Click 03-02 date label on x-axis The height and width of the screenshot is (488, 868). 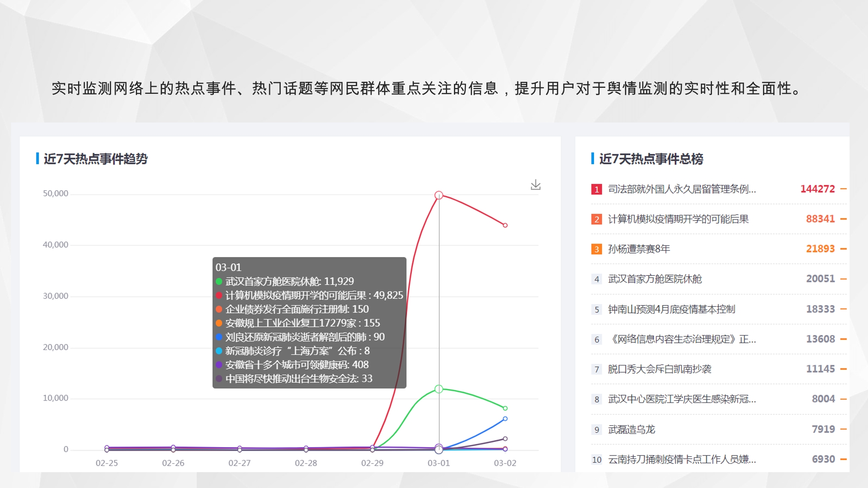click(505, 463)
